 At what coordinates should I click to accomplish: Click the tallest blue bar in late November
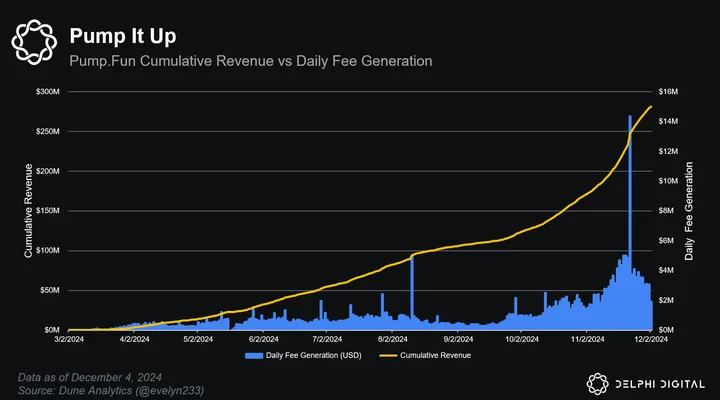tap(630, 222)
